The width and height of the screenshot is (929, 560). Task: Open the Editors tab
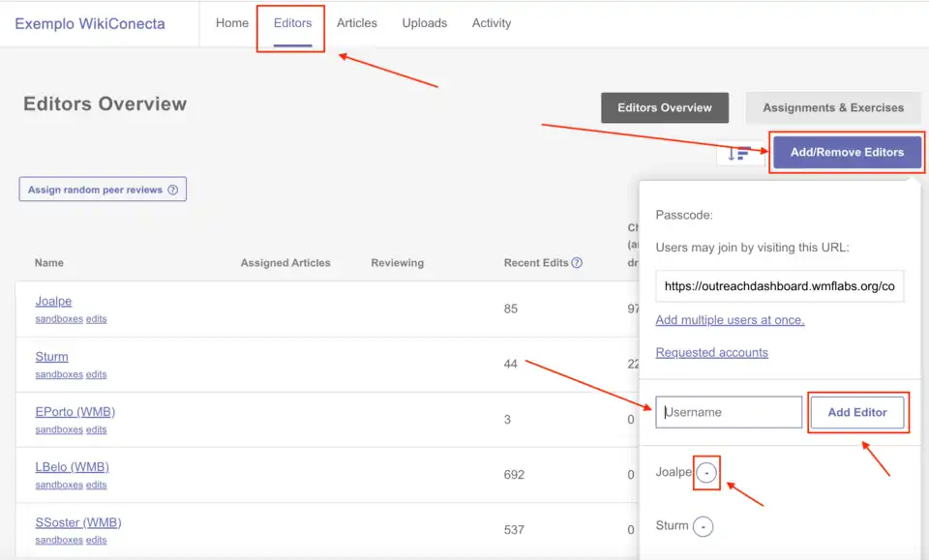292,23
